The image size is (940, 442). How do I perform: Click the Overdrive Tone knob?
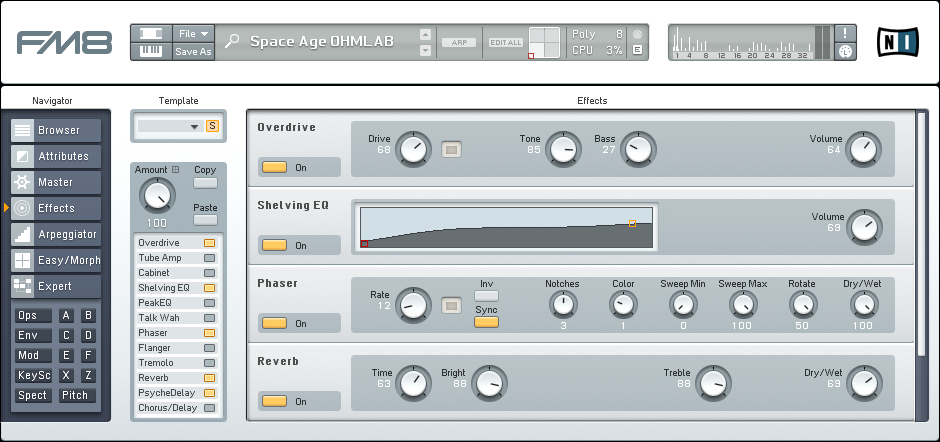click(564, 149)
